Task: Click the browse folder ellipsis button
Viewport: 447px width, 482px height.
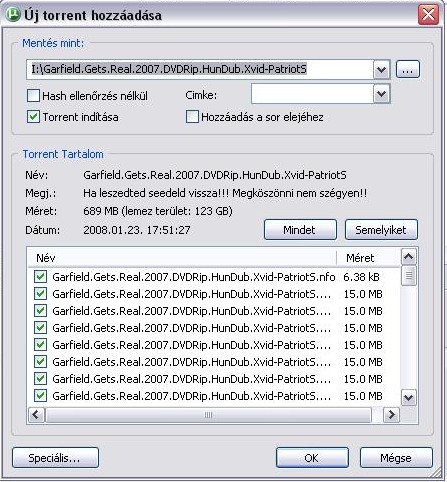Action: (x=408, y=70)
